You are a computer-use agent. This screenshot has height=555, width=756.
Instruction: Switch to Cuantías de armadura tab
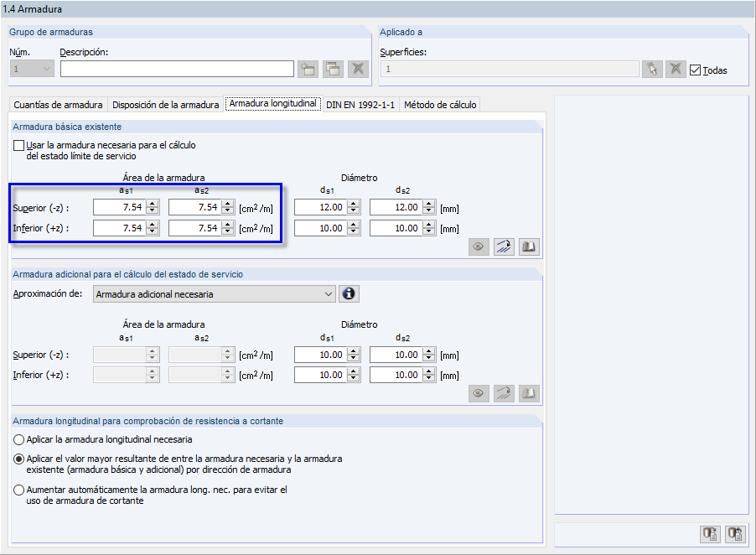(x=58, y=105)
